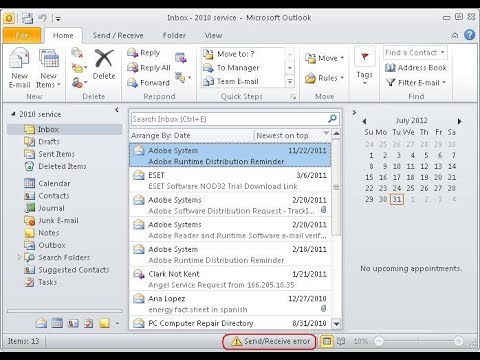Viewport: 480px width, 360px height.
Task: Open the Sent Items folder
Action: coord(49,154)
